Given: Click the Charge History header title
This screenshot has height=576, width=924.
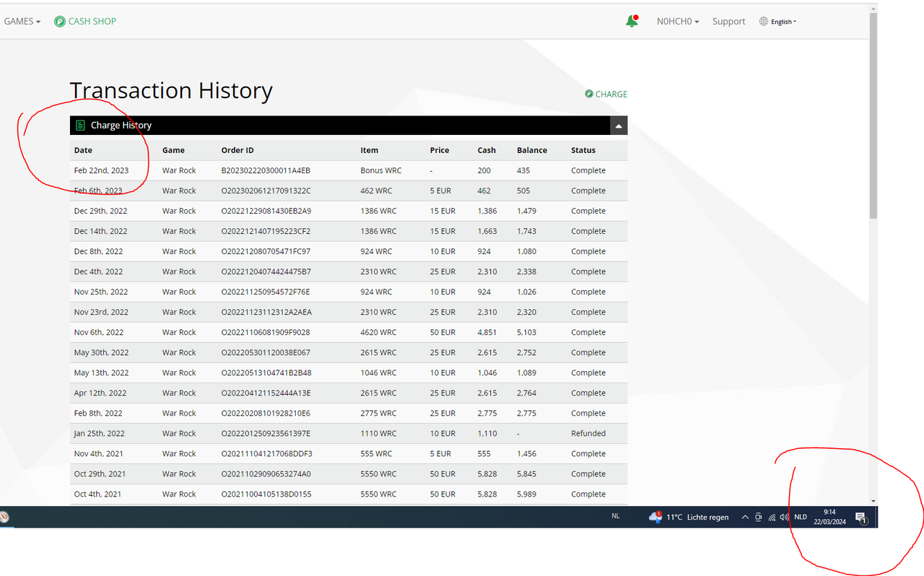Looking at the screenshot, I should [x=121, y=126].
